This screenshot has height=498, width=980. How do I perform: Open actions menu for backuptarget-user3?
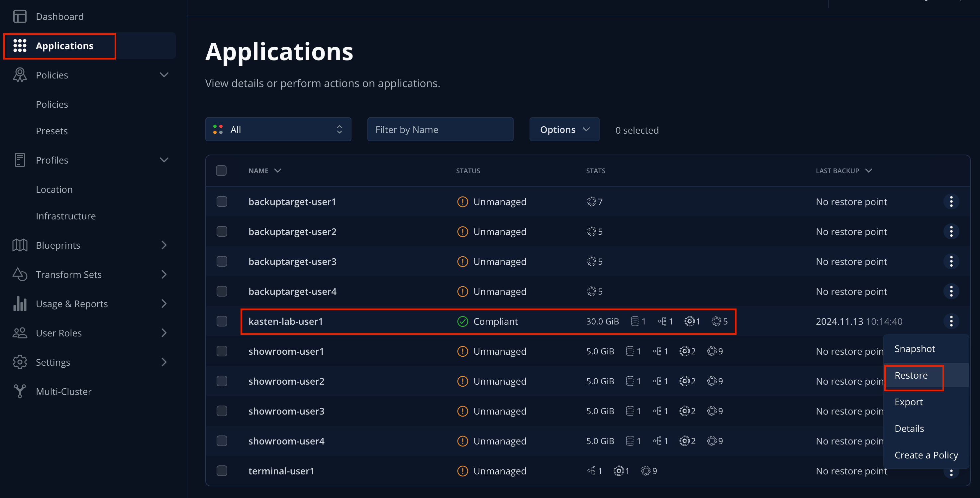click(x=951, y=261)
